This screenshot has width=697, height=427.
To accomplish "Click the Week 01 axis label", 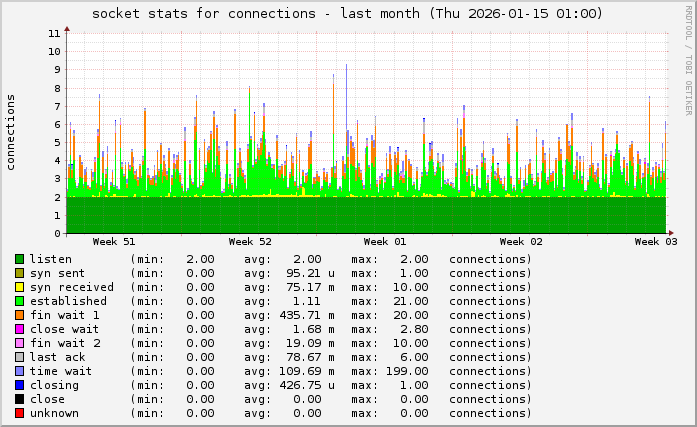I will 385,241.
